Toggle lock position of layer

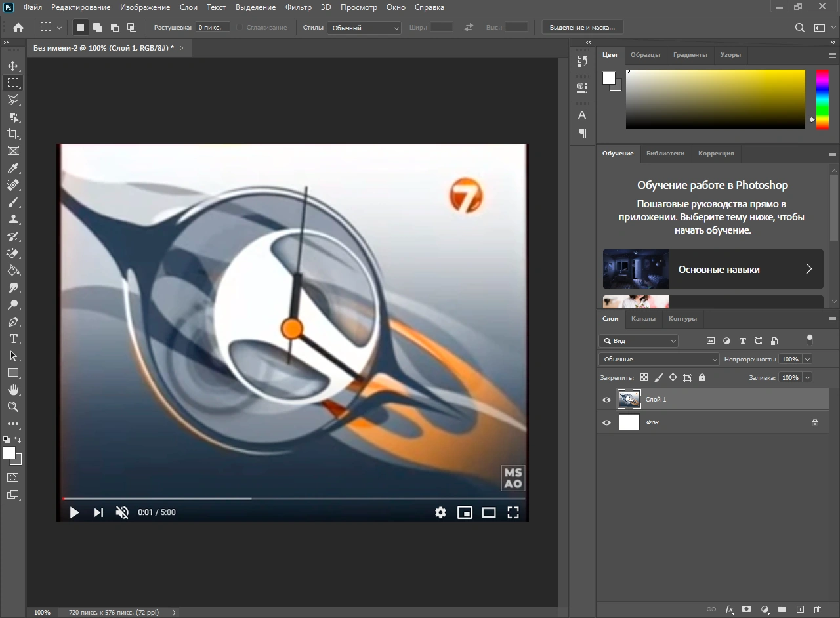pyautogui.click(x=673, y=378)
